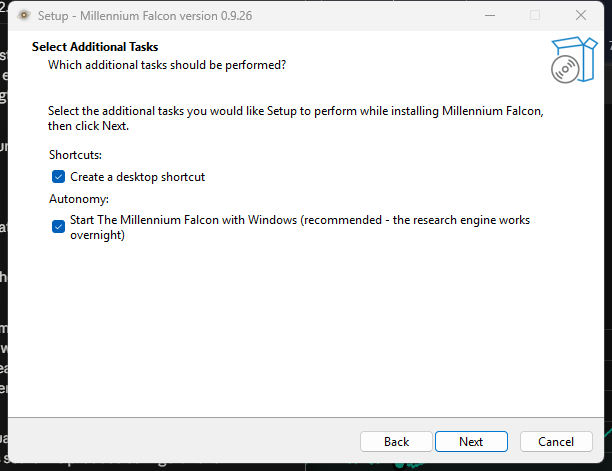The width and height of the screenshot is (612, 471).
Task: Cancel the Millennium Falcon setup
Action: pos(556,441)
